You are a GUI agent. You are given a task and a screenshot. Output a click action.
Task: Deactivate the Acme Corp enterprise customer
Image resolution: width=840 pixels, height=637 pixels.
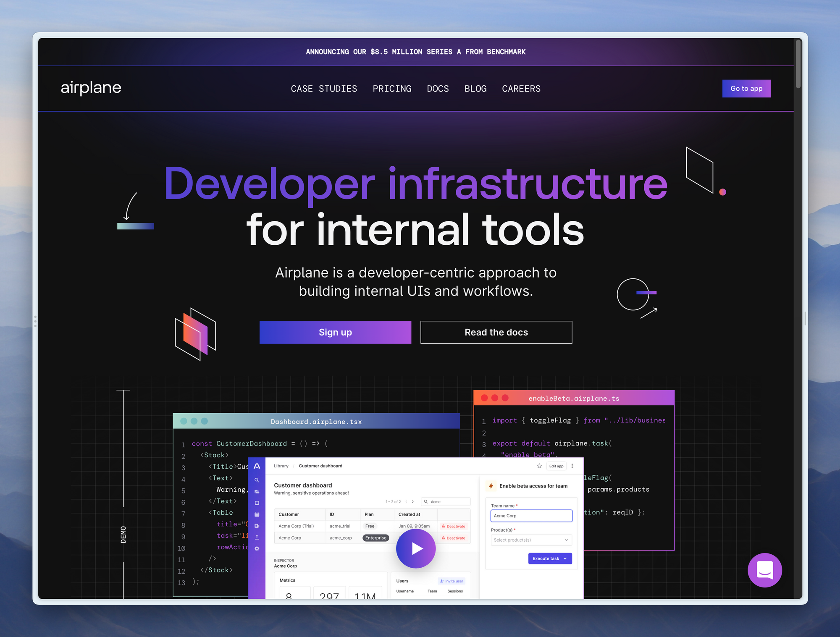tap(454, 538)
